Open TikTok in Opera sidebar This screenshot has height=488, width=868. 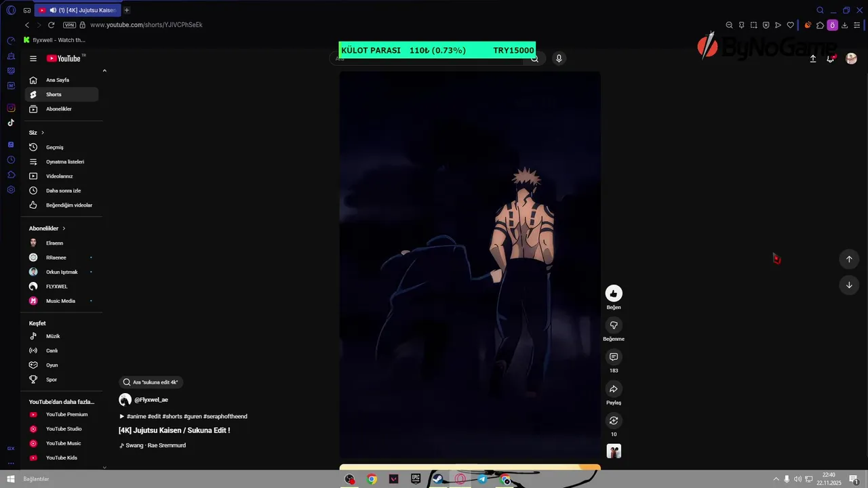(x=11, y=123)
